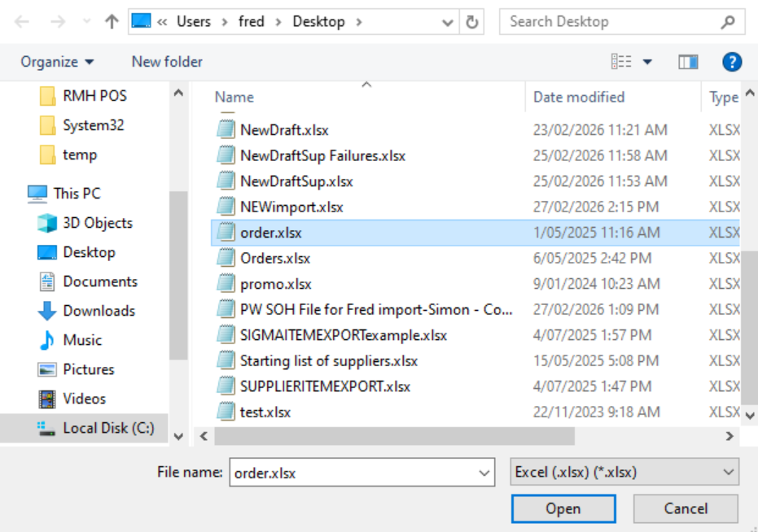This screenshot has width=758, height=532.
Task: Select the test.xlsx file icon
Action: 225,412
